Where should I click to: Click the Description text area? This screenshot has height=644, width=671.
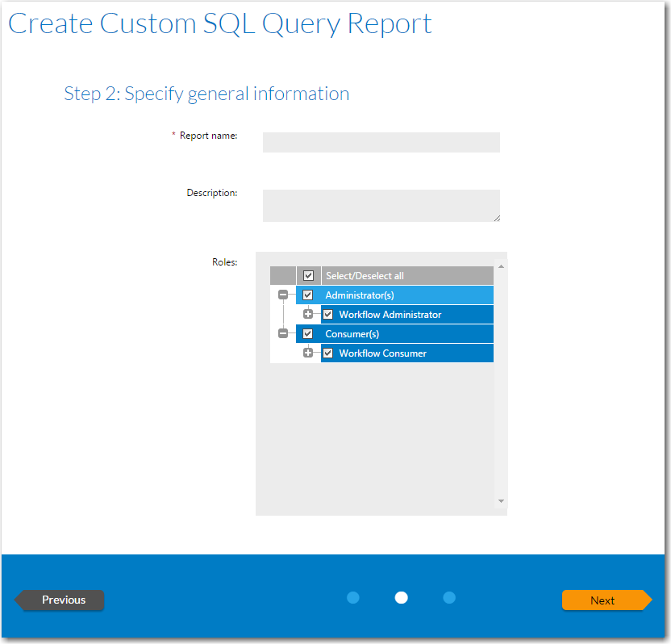[381, 206]
